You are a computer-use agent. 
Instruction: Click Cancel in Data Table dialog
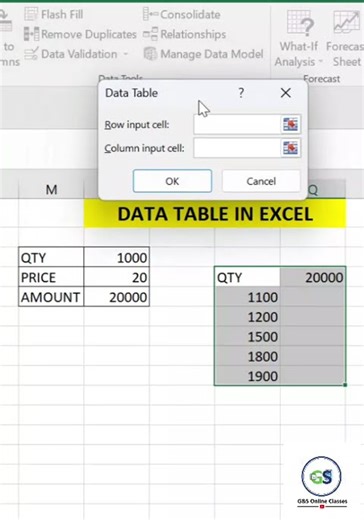coord(261,181)
